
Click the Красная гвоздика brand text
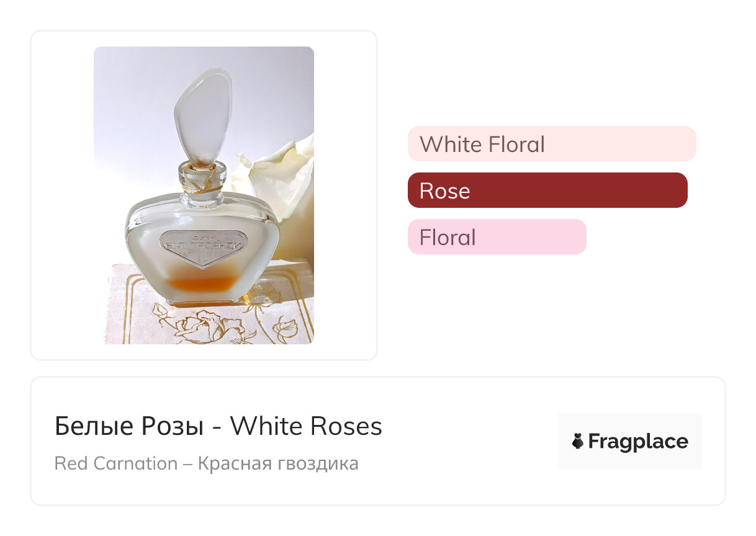tap(278, 463)
